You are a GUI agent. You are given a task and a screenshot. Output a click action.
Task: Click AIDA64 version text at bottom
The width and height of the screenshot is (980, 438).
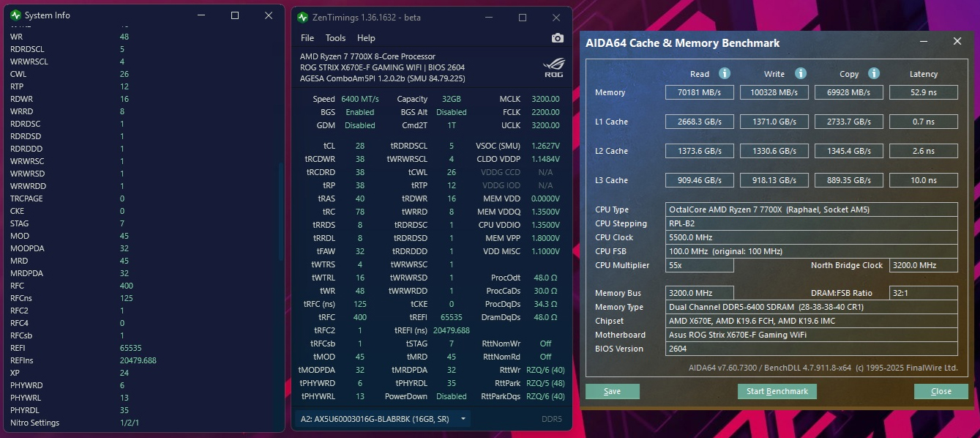823,368
